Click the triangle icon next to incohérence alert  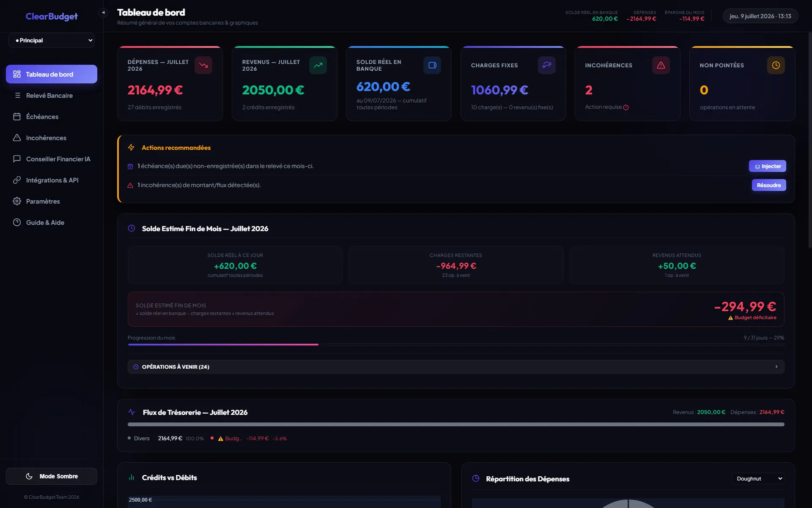[130, 185]
